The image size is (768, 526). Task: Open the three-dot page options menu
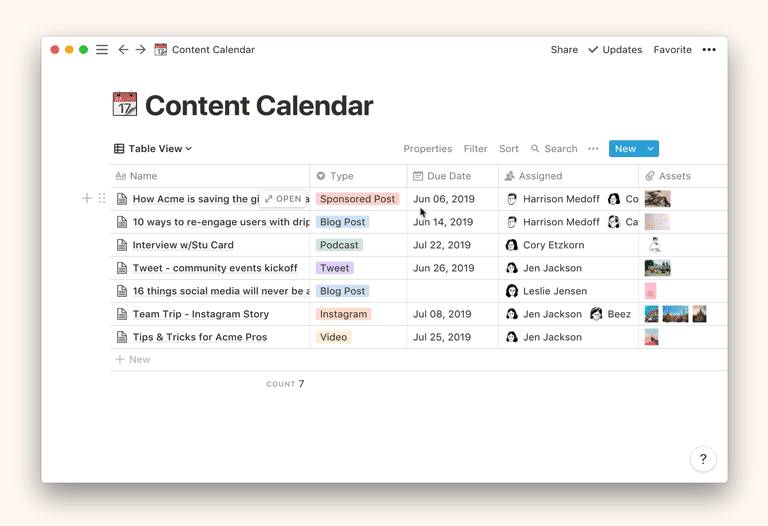pyautogui.click(x=709, y=49)
